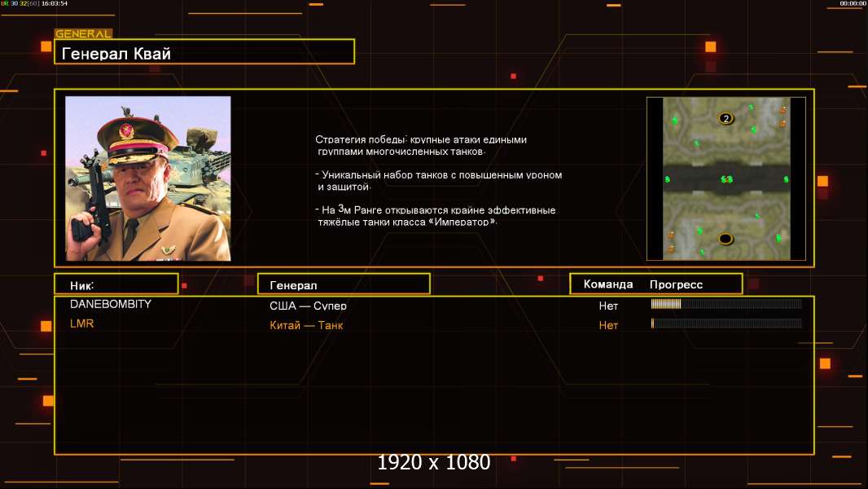The height and width of the screenshot is (489, 868).
Task: Click the 'Генерал' column header
Action: point(344,284)
